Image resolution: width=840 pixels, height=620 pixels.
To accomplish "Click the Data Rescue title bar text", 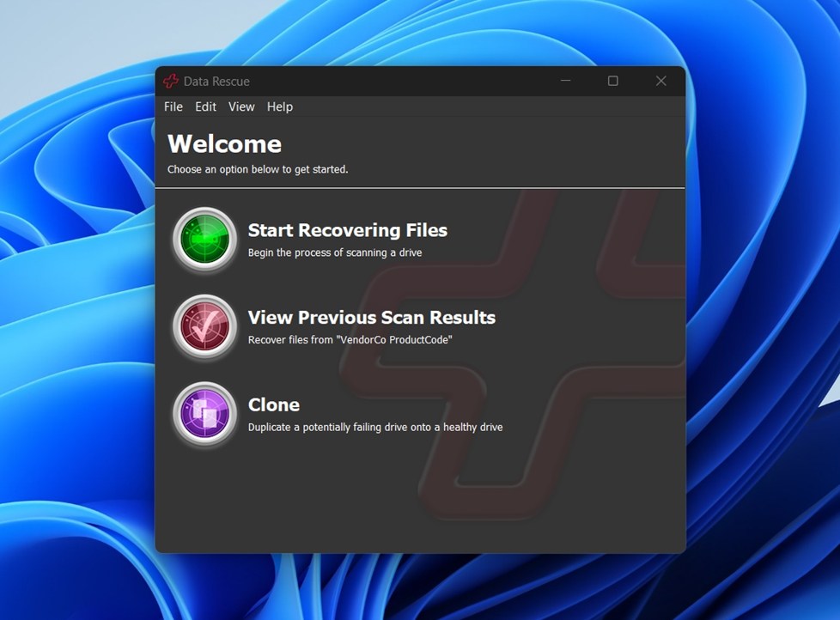I will (217, 81).
